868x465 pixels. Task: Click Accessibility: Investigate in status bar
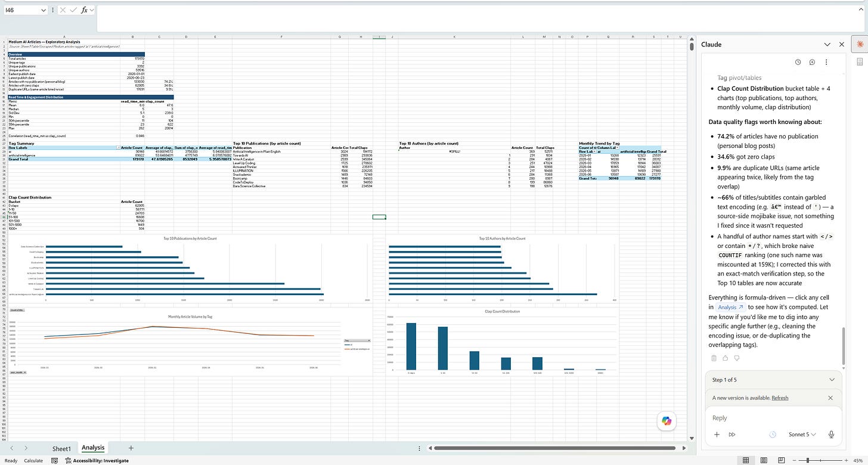click(97, 460)
